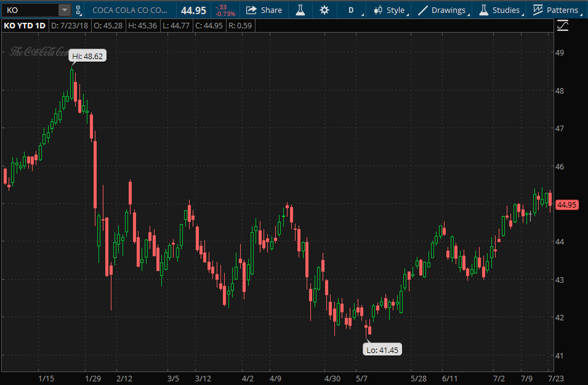Open the Style menu
This screenshot has height=385, width=588.
point(395,10)
